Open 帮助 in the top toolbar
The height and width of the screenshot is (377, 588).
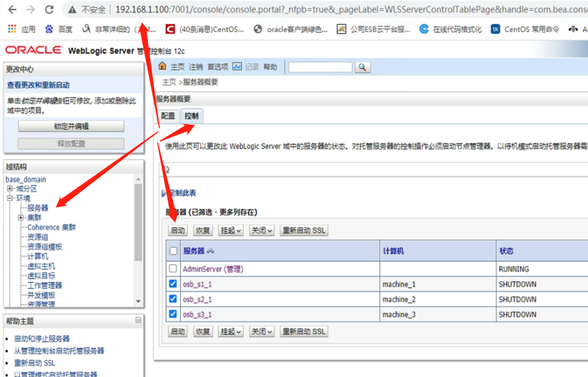[x=270, y=67]
